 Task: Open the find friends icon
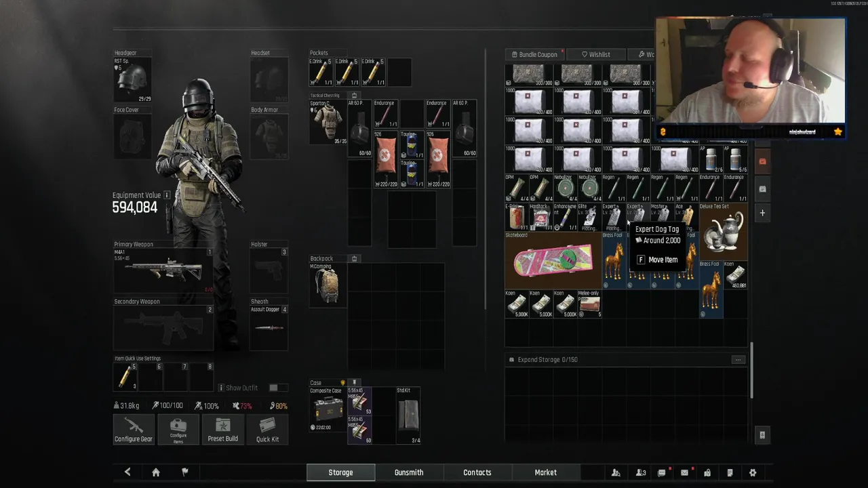616,472
